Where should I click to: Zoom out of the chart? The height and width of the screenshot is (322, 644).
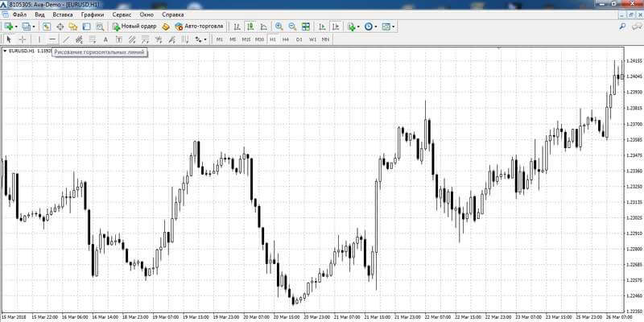pos(292,27)
